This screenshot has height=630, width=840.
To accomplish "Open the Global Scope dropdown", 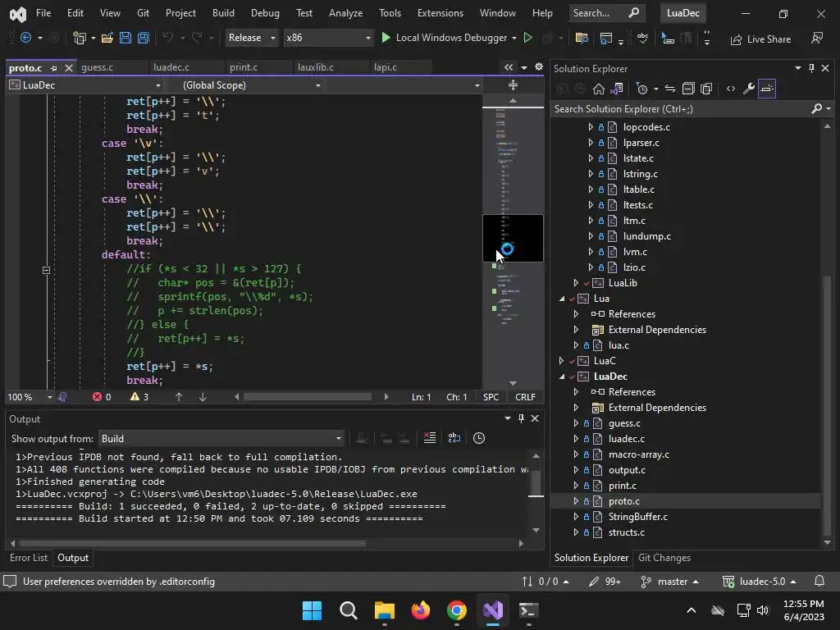I will tap(250, 85).
